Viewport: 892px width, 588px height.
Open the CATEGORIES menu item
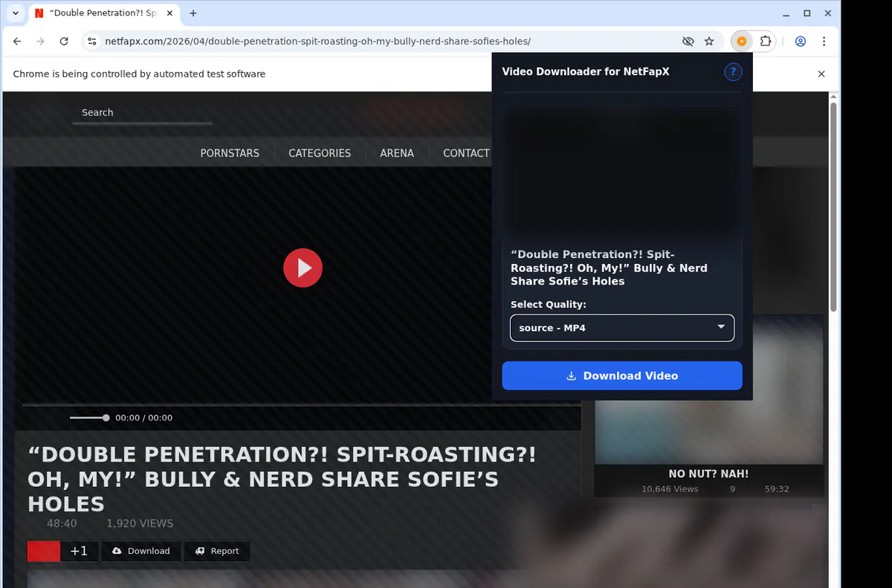pos(320,153)
